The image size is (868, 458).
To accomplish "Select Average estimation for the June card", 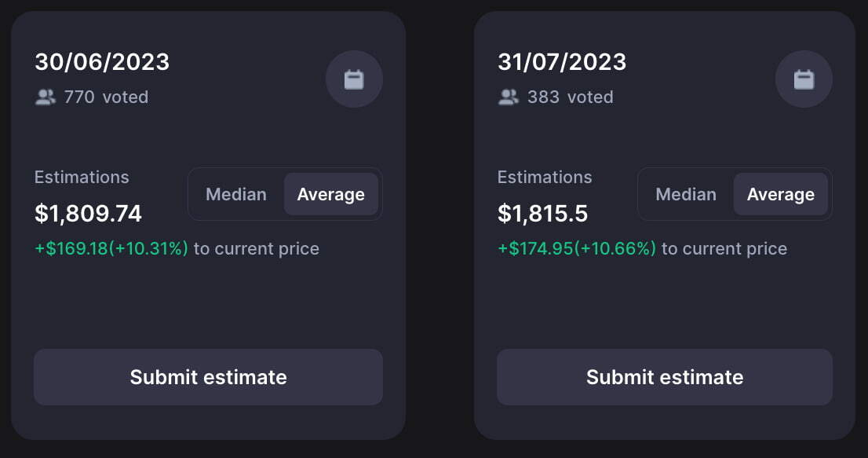I will pos(330,194).
